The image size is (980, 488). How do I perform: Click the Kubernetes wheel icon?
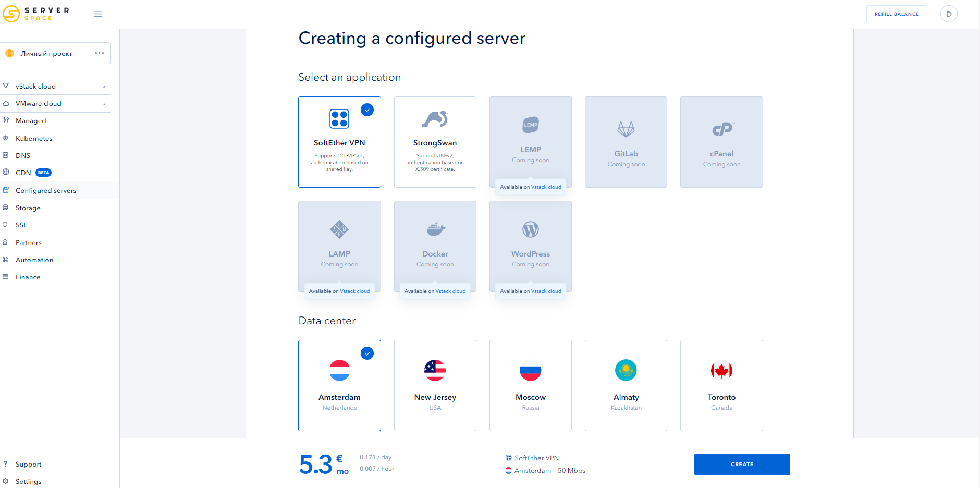click(6, 138)
